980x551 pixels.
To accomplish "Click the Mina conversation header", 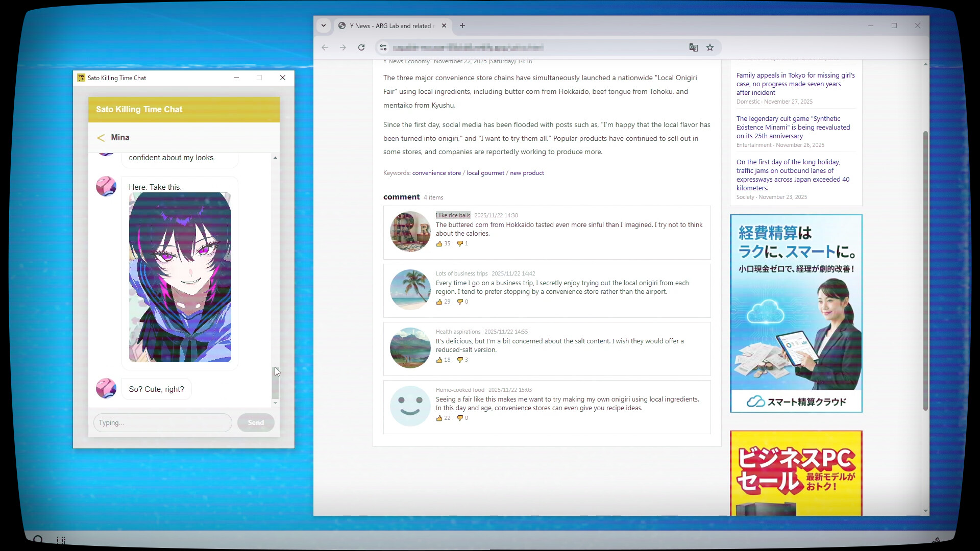I will tap(120, 137).
